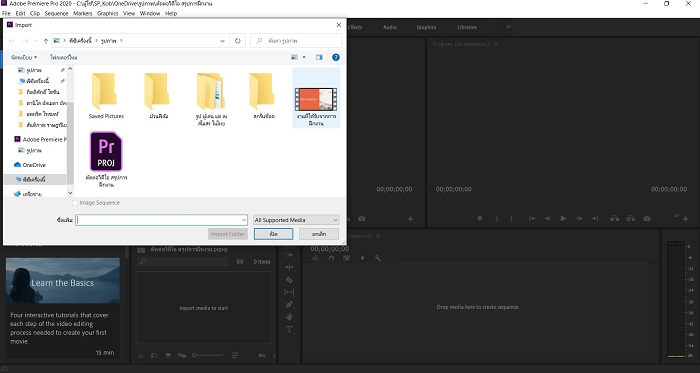Switch to Audio workspace tab

point(390,27)
